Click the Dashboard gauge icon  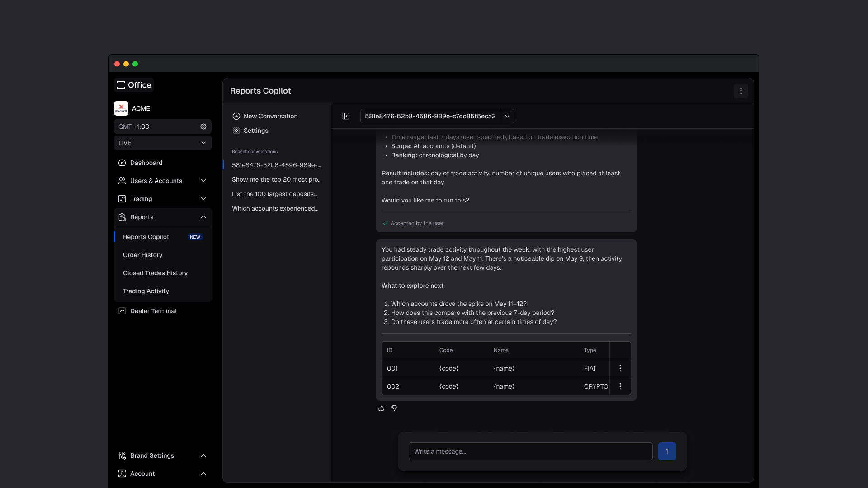tap(122, 163)
